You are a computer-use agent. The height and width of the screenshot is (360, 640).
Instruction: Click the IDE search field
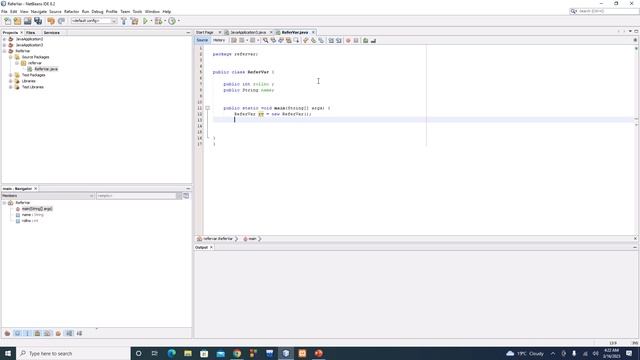(604, 11)
